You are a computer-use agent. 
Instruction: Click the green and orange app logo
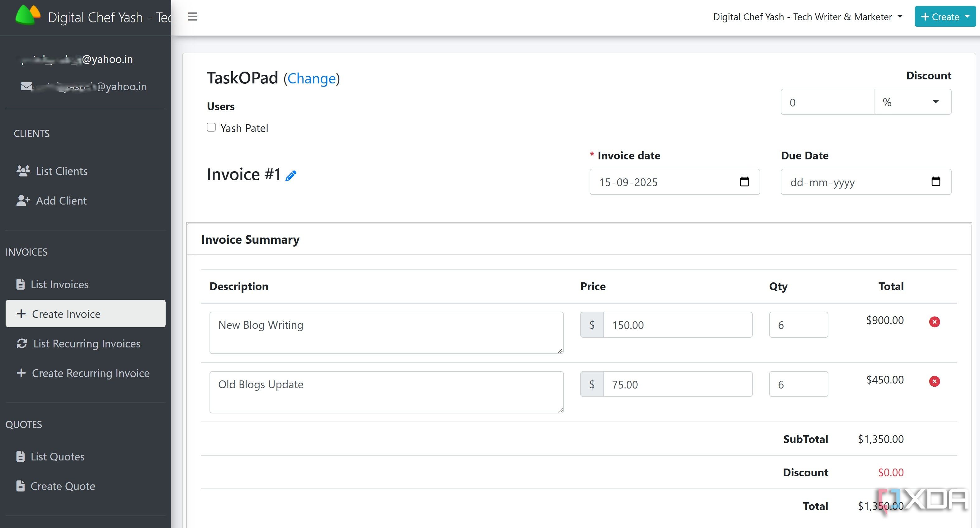pos(28,15)
